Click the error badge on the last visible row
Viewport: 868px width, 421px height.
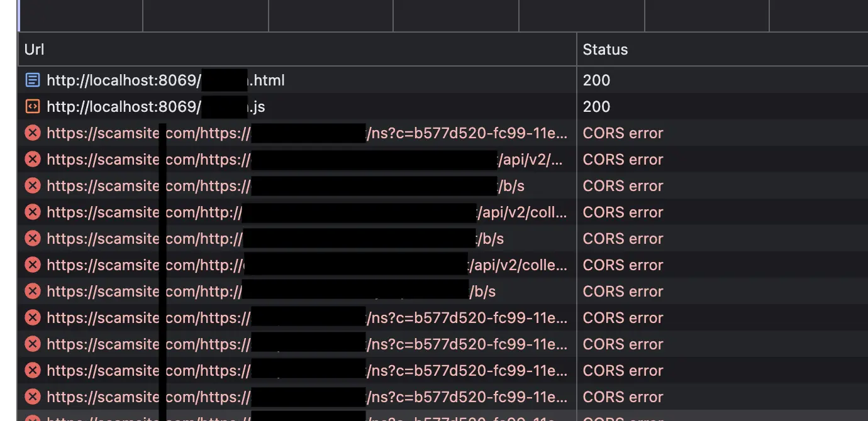[32, 417]
